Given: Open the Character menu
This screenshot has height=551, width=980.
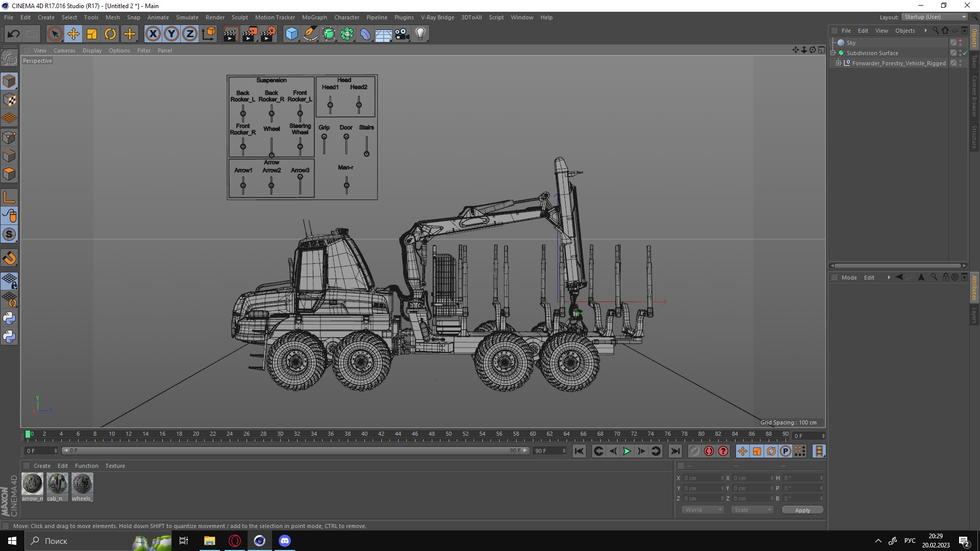Looking at the screenshot, I should [x=347, y=17].
